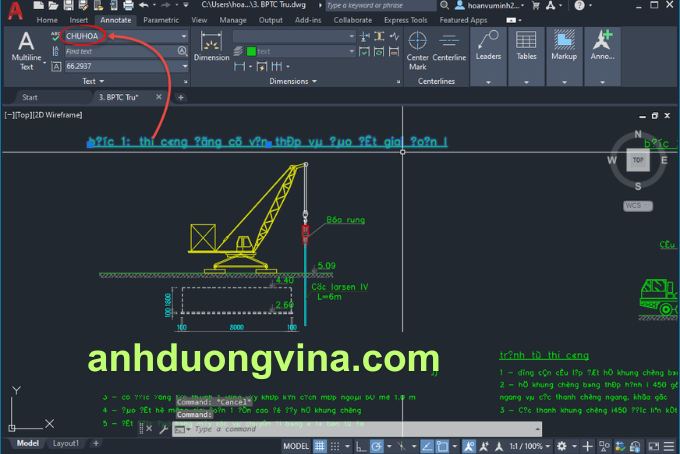This screenshot has width=680, height=454.
Task: Insert a Center Mark
Action: 418,50
